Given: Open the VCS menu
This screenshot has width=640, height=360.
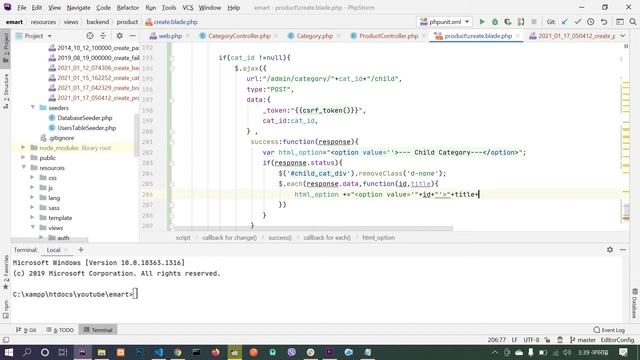Looking at the screenshot, I should [x=188, y=7].
